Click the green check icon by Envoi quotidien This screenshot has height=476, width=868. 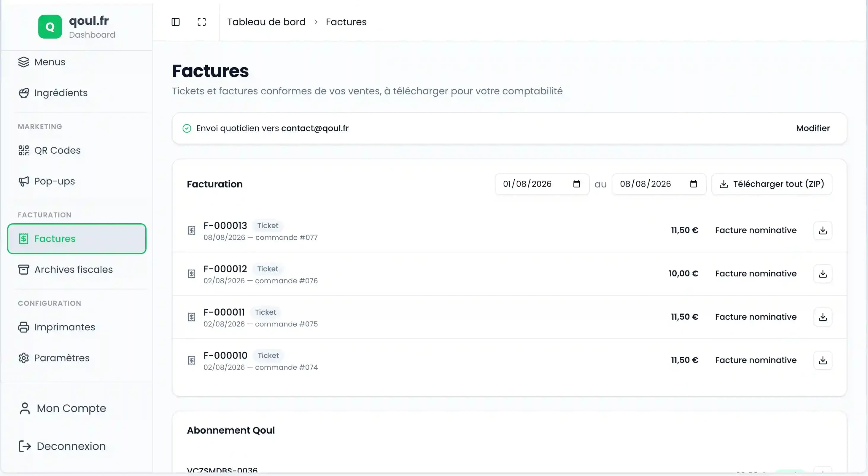click(187, 128)
